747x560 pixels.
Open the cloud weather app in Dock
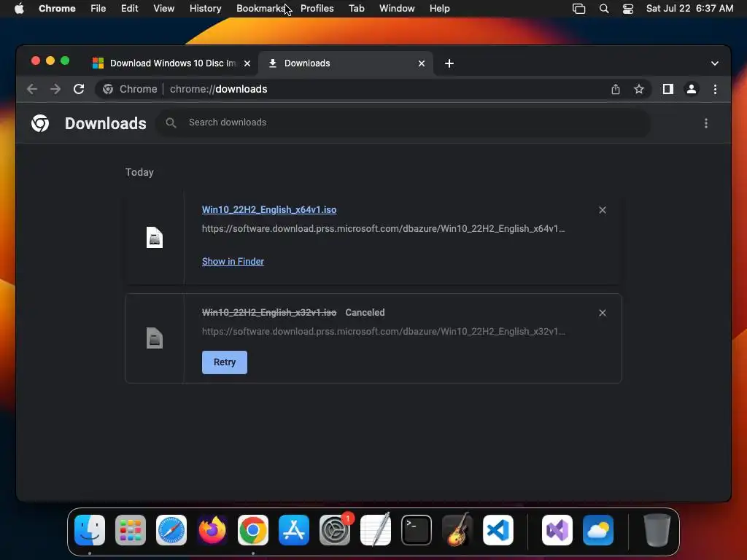coord(598,530)
